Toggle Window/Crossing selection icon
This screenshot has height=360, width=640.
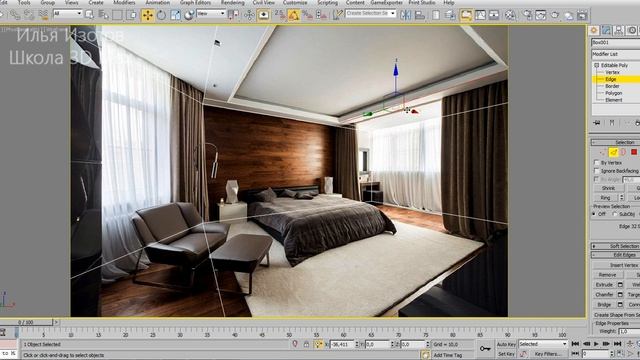131,15
